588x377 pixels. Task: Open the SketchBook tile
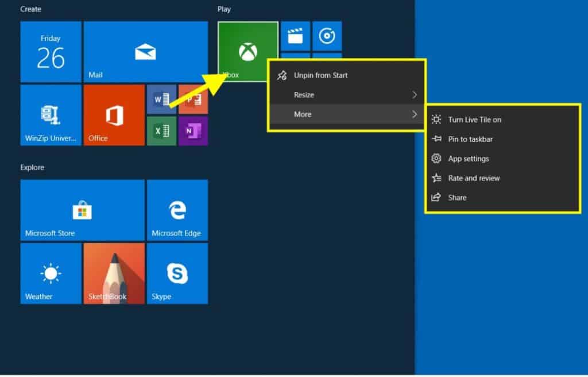(x=114, y=273)
